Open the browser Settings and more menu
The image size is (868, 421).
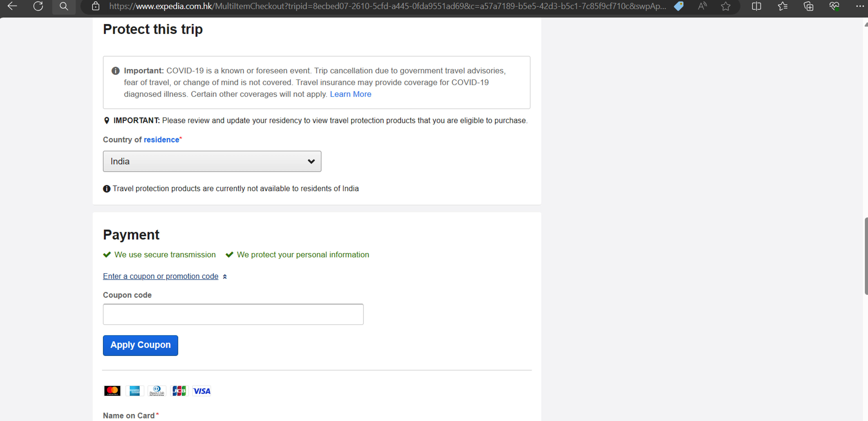(860, 6)
